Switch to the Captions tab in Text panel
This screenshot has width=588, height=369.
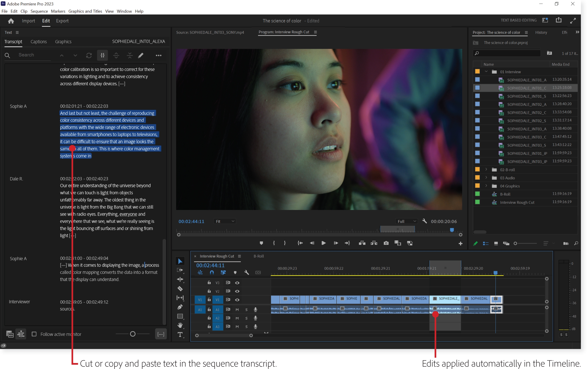point(39,41)
